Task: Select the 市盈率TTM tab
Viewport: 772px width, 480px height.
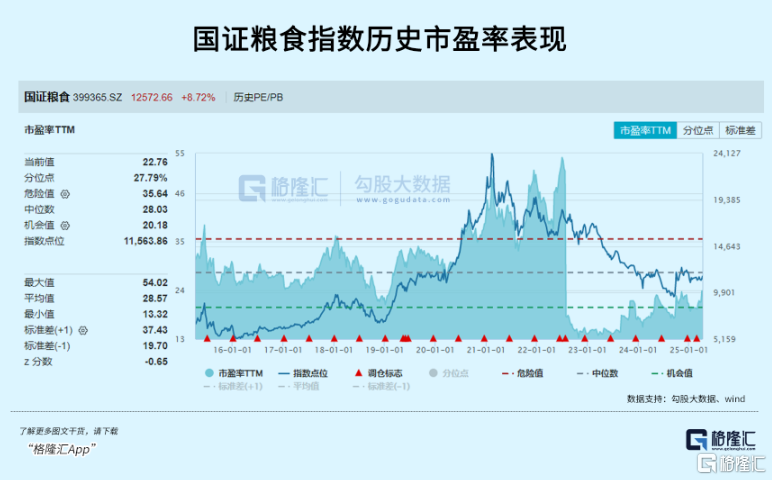Action: [x=645, y=130]
